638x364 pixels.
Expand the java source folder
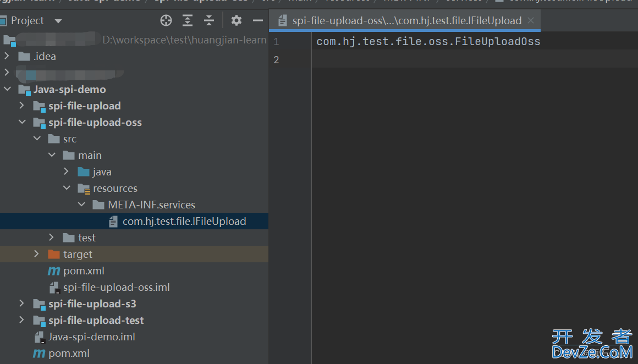67,172
